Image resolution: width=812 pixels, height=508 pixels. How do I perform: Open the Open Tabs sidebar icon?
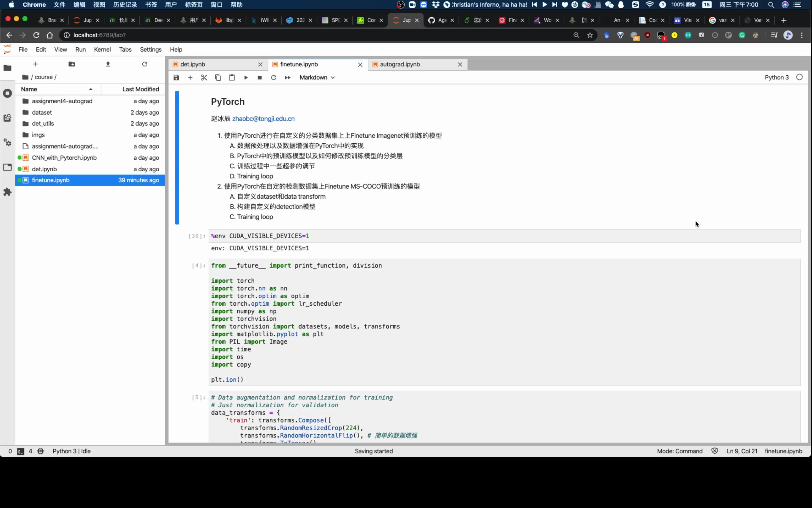(7, 167)
